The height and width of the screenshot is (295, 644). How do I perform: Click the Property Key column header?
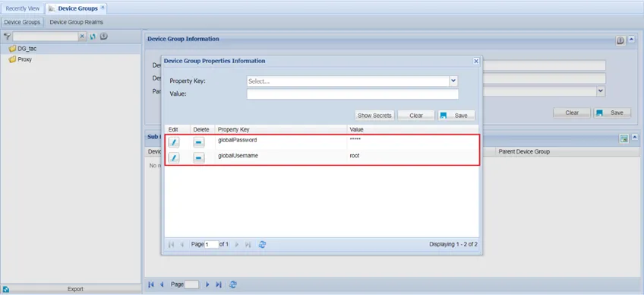(280, 129)
